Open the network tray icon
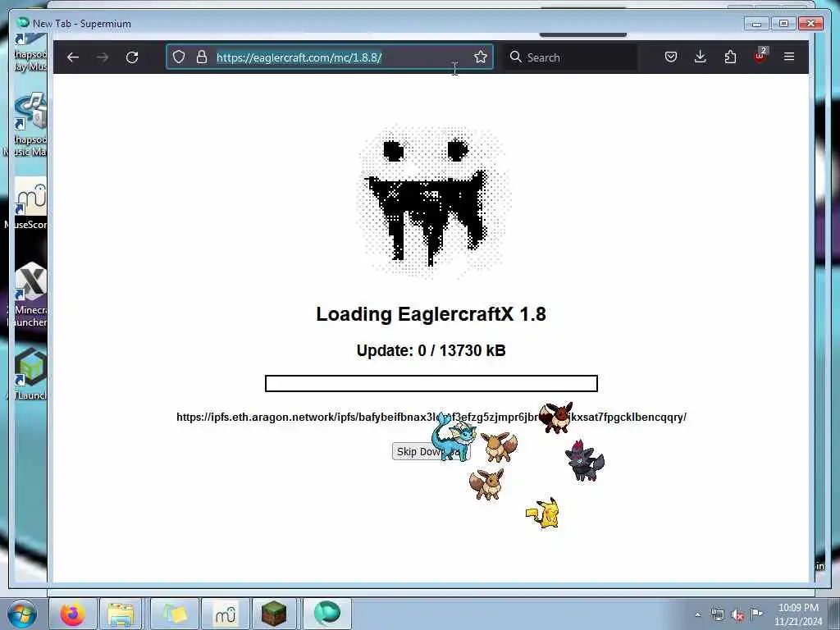 pos(717,615)
